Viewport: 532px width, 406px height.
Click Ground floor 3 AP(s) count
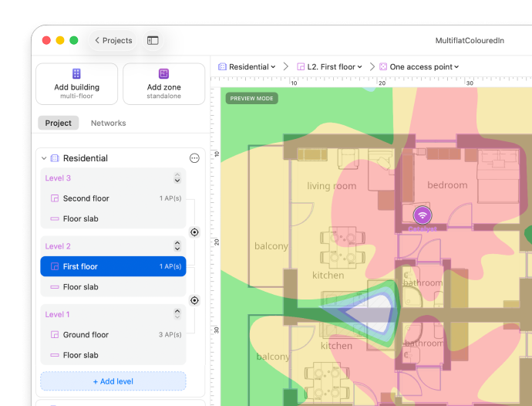pyautogui.click(x=170, y=335)
